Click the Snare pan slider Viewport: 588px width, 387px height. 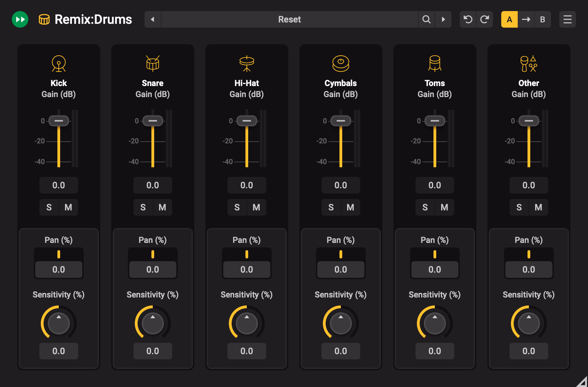153,254
